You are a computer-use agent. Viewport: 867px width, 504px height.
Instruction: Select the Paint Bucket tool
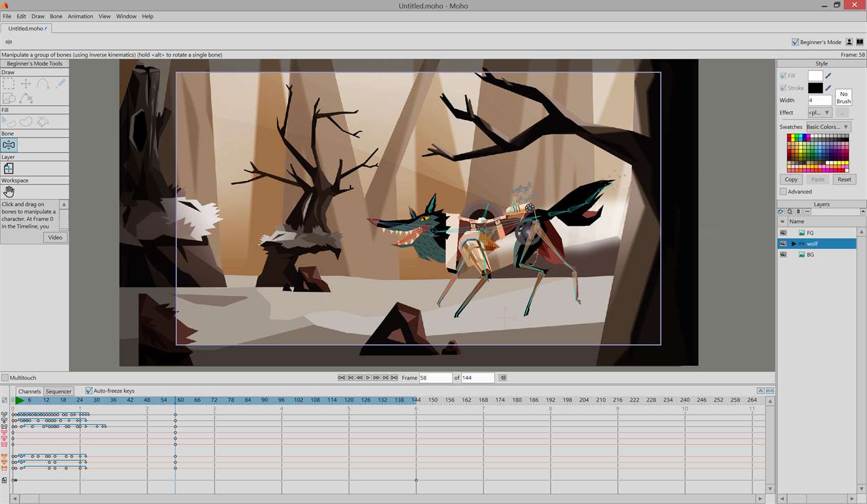(43, 122)
